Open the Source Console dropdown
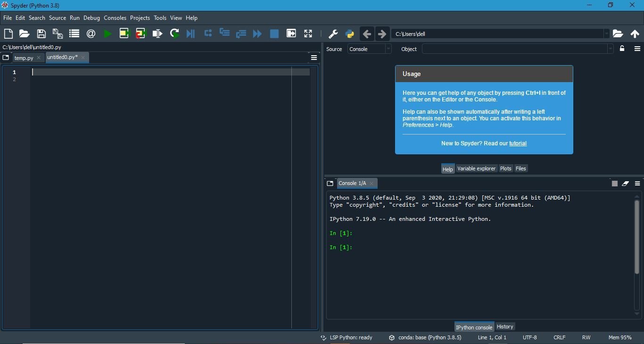 pyautogui.click(x=370, y=49)
